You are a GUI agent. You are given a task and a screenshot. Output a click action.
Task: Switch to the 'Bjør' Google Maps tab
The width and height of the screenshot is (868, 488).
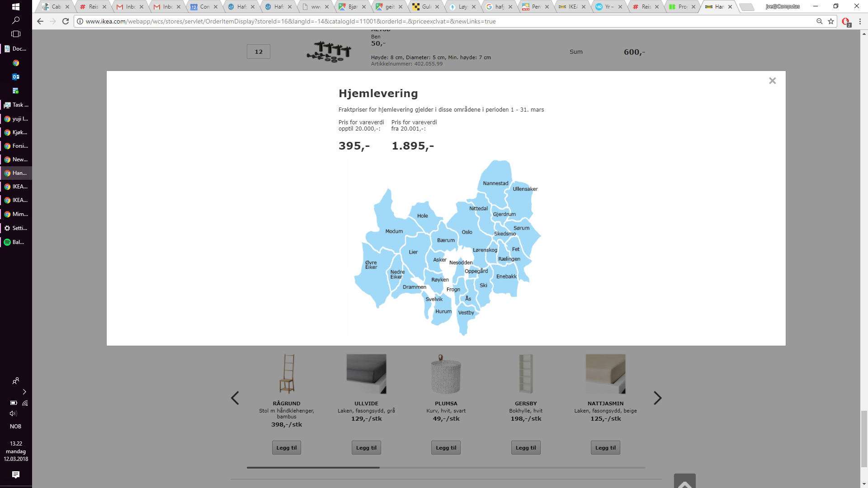coord(353,7)
